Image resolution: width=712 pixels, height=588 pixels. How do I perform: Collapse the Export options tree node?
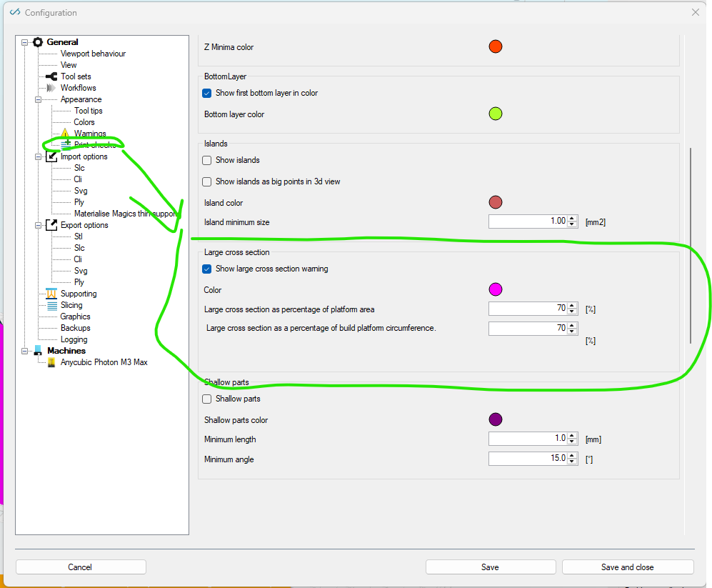tap(39, 225)
